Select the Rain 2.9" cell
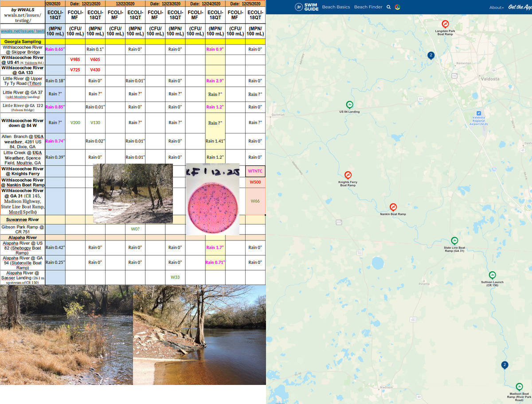This screenshot has width=532, height=404. coord(215,81)
